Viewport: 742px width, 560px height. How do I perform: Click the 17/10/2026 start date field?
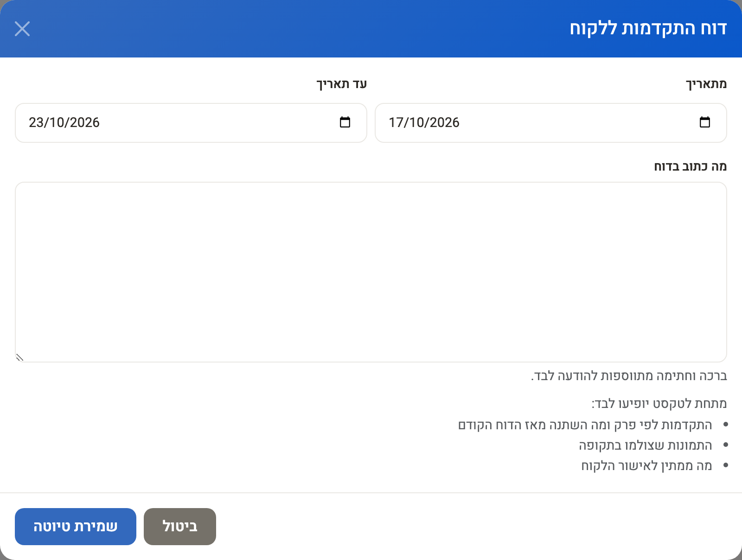[550, 123]
